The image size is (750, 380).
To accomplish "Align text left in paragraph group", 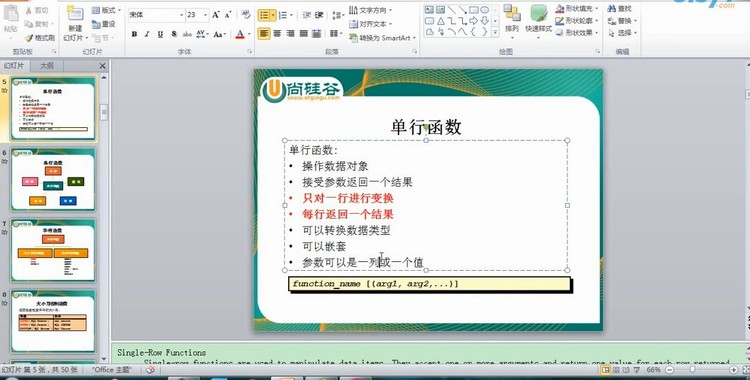I will point(264,34).
